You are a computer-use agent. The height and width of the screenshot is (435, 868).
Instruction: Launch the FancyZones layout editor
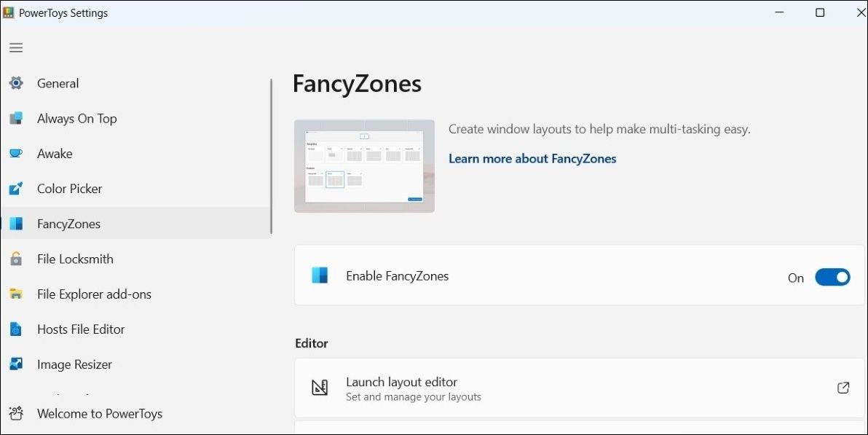(401, 382)
